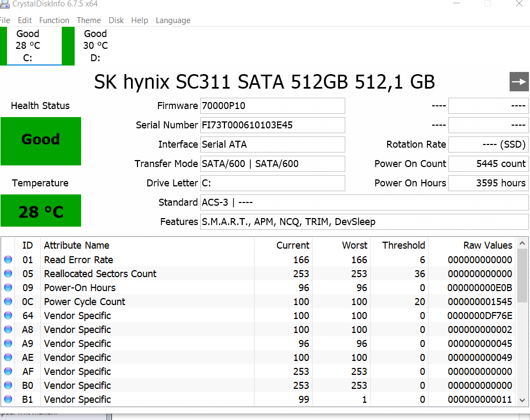
Task: Click the drive title SK hynix SC311
Action: click(x=264, y=82)
